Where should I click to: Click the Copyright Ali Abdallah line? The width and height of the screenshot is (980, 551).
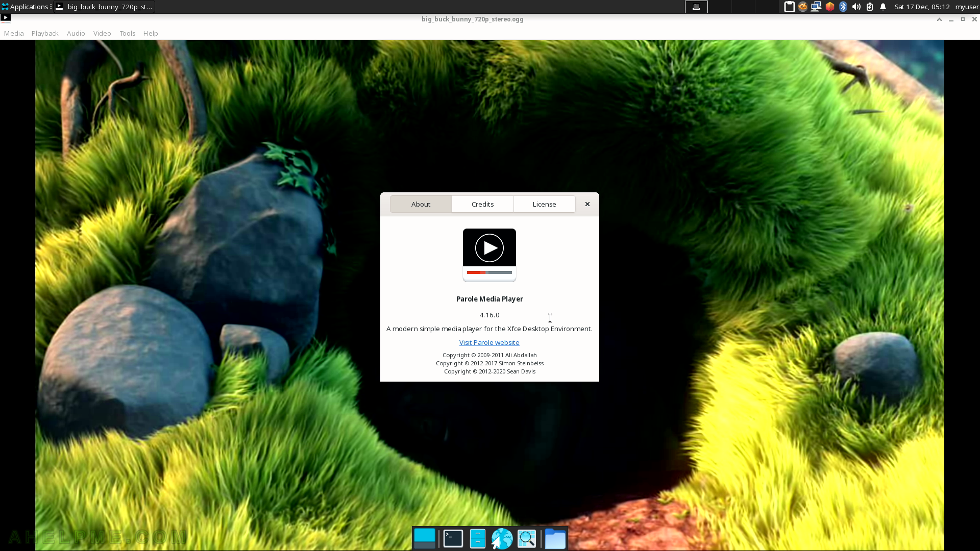(x=489, y=355)
